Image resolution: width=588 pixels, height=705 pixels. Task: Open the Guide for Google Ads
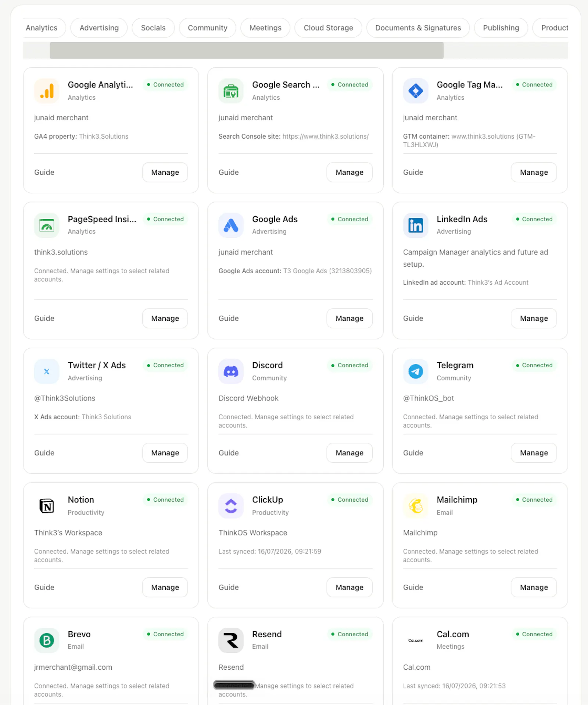click(x=229, y=318)
